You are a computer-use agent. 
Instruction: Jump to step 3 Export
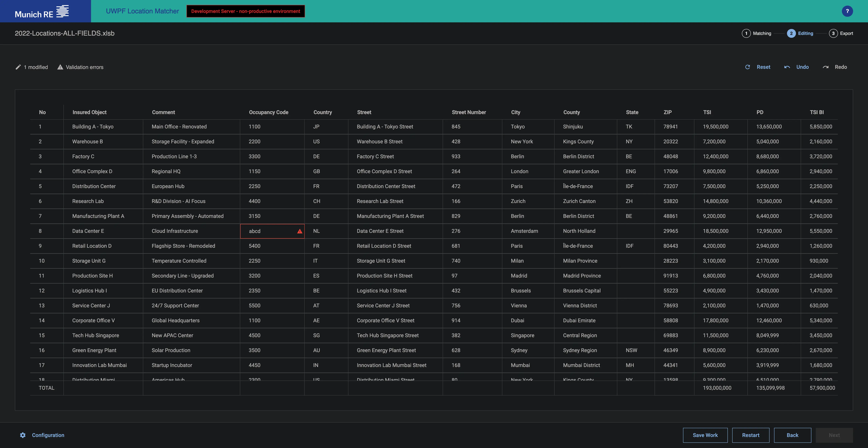[x=841, y=33]
